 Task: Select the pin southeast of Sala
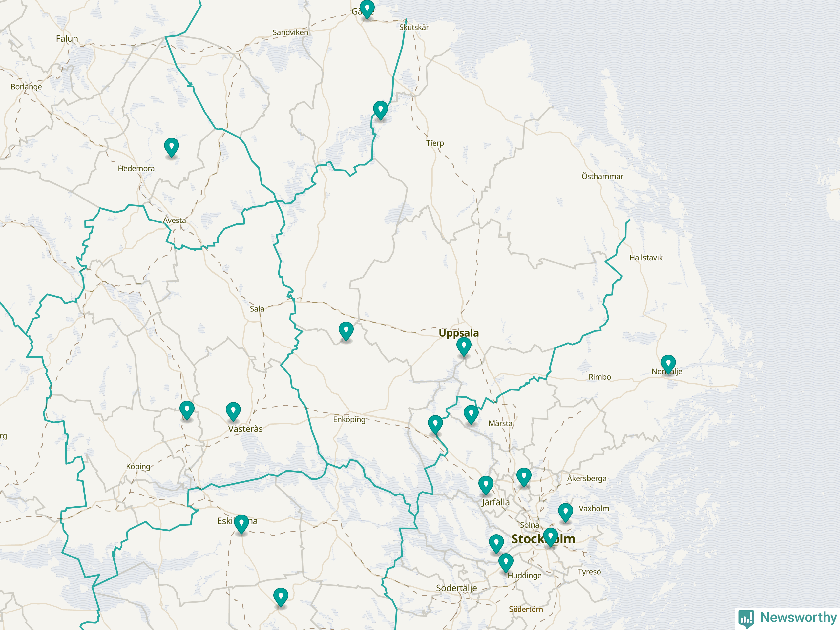tap(346, 330)
